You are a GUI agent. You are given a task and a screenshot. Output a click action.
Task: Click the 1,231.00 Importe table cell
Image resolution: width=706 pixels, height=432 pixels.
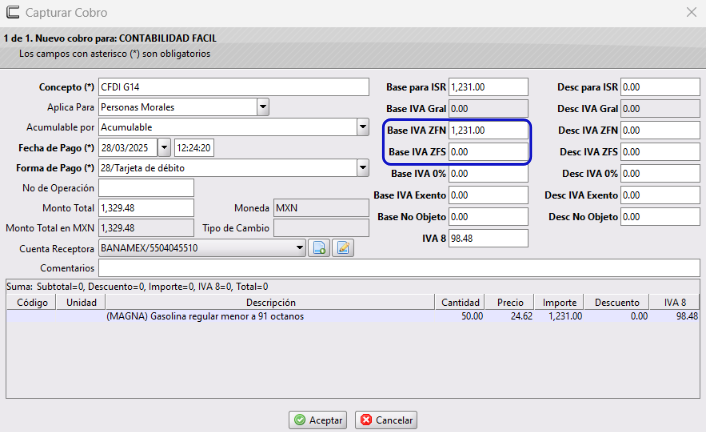tap(565, 316)
